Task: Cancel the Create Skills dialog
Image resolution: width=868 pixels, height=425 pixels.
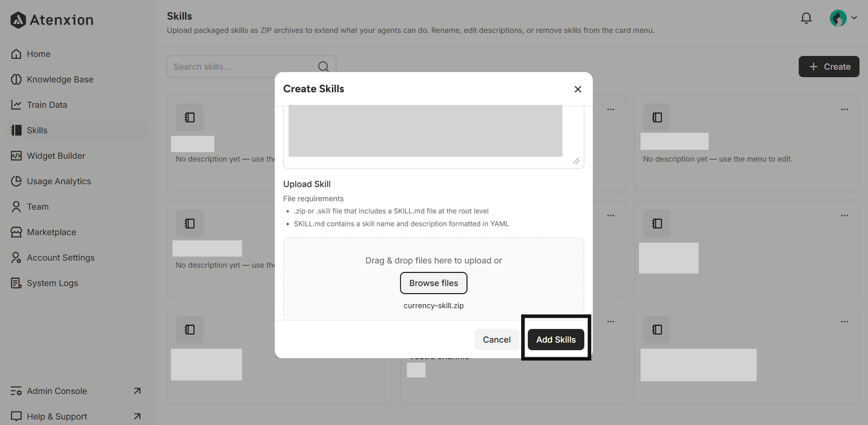Action: (496, 340)
